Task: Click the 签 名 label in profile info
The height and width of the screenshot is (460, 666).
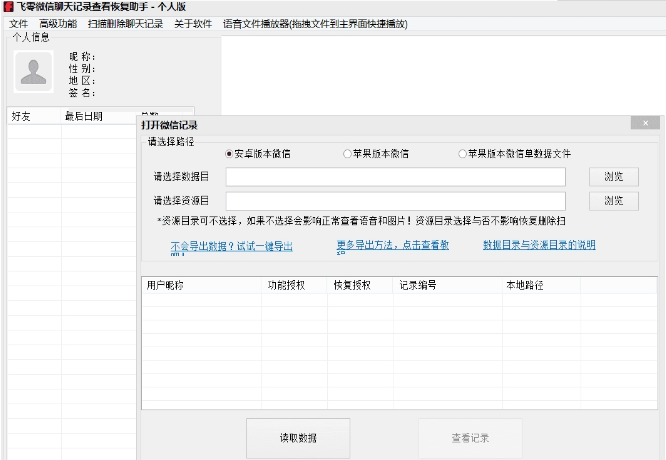Action: 82,93
